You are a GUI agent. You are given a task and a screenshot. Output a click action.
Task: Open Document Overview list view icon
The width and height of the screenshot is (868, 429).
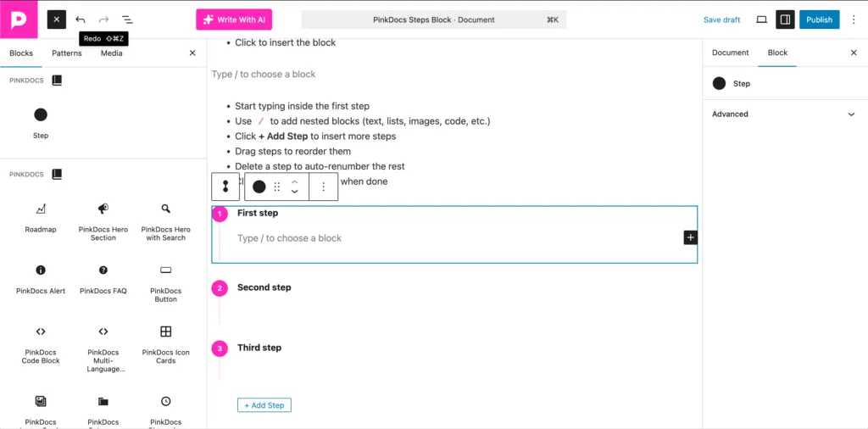(127, 19)
